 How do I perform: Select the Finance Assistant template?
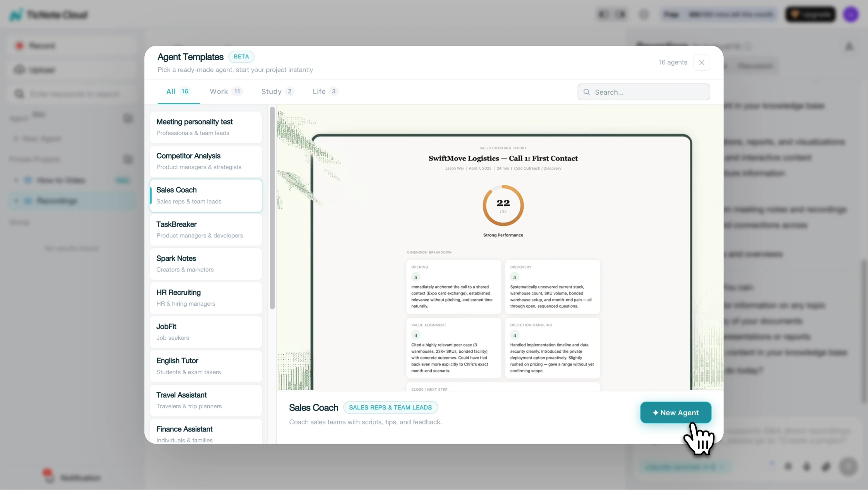point(206,431)
